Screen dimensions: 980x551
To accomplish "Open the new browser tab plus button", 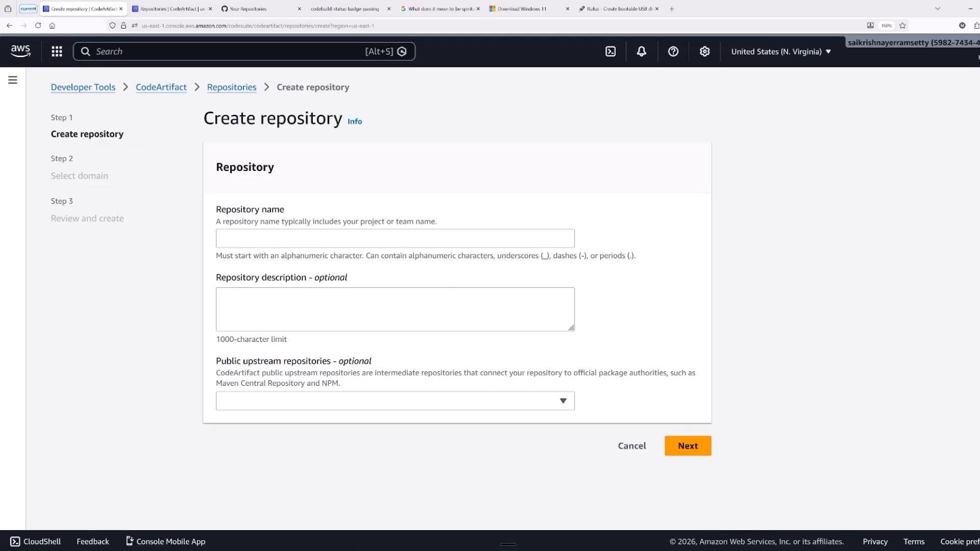I will pos(672,9).
